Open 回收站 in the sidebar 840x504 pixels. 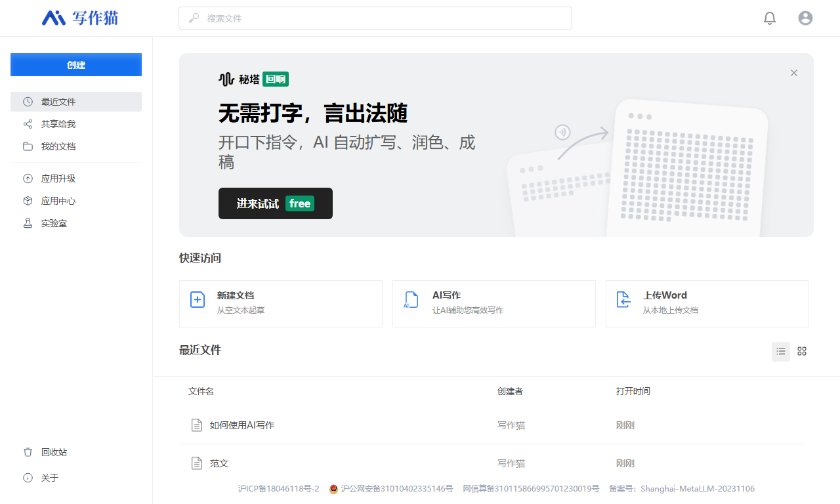point(76,452)
